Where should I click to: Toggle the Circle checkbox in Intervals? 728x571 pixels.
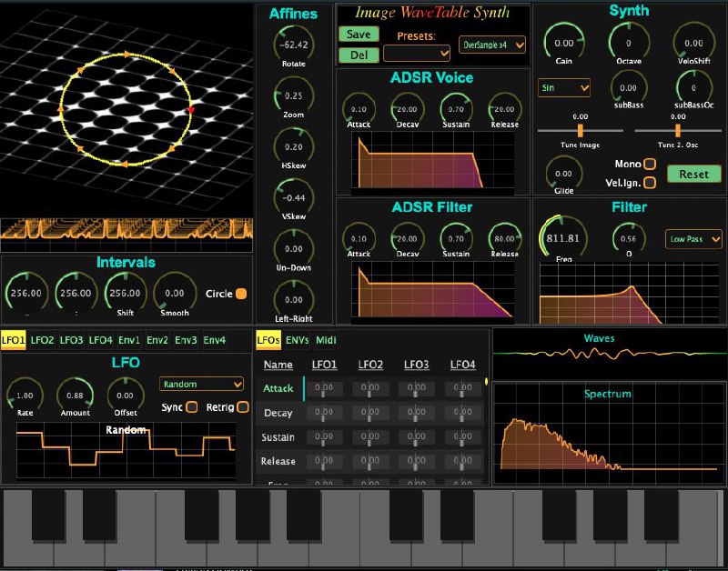tap(241, 294)
